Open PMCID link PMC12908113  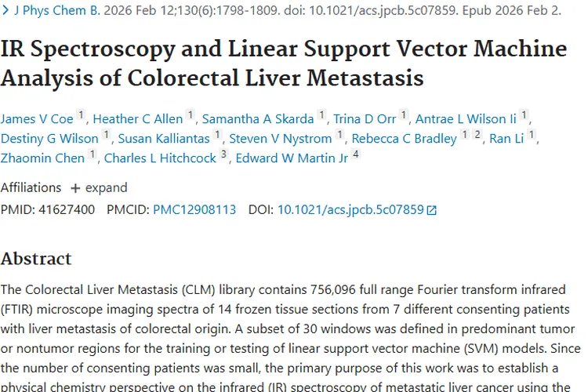click(x=194, y=210)
